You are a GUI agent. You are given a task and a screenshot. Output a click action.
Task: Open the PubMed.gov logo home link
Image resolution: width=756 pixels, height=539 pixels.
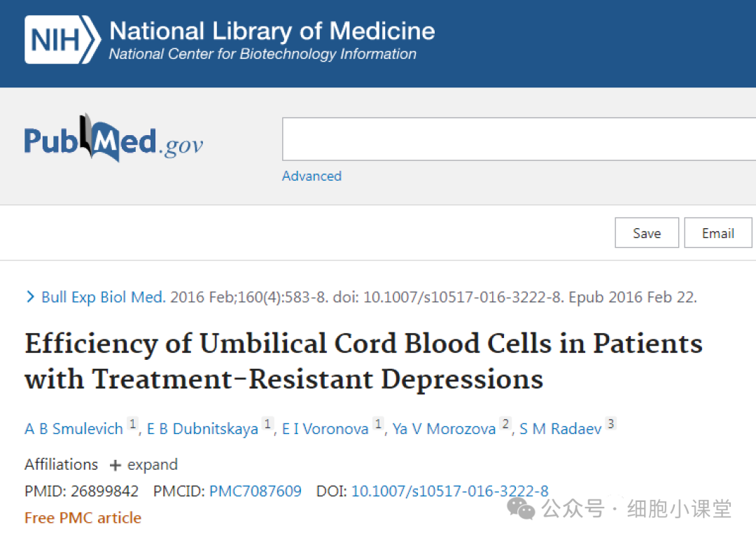pyautogui.click(x=114, y=139)
